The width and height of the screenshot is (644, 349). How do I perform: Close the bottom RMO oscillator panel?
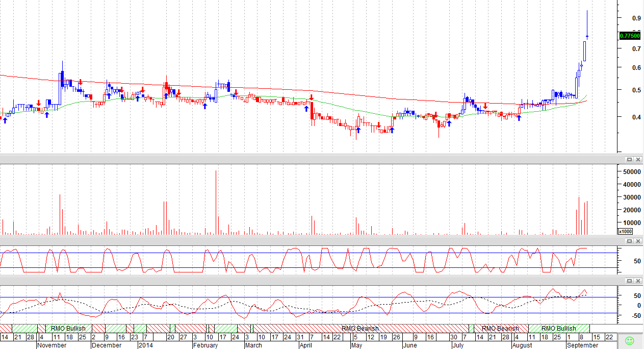click(637, 281)
